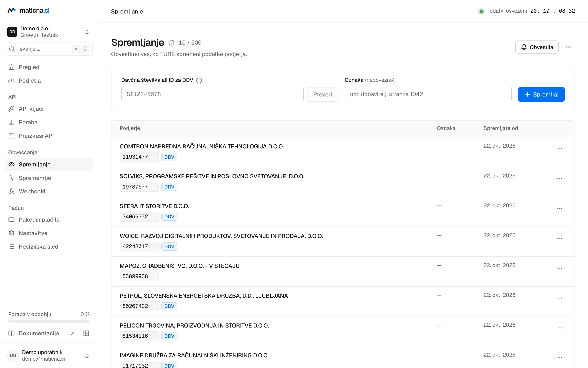Viewport: 588px width, 368px height.
Task: Click the Spremembe activity icon
Action: click(11, 178)
